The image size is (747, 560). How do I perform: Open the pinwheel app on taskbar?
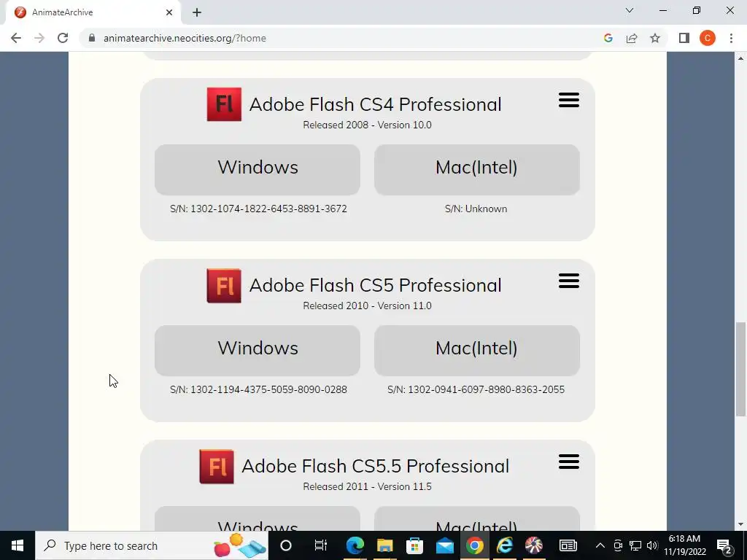click(x=534, y=545)
